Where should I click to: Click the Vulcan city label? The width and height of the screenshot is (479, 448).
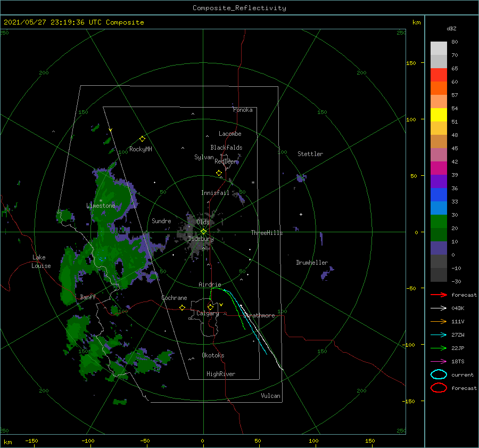270,396
